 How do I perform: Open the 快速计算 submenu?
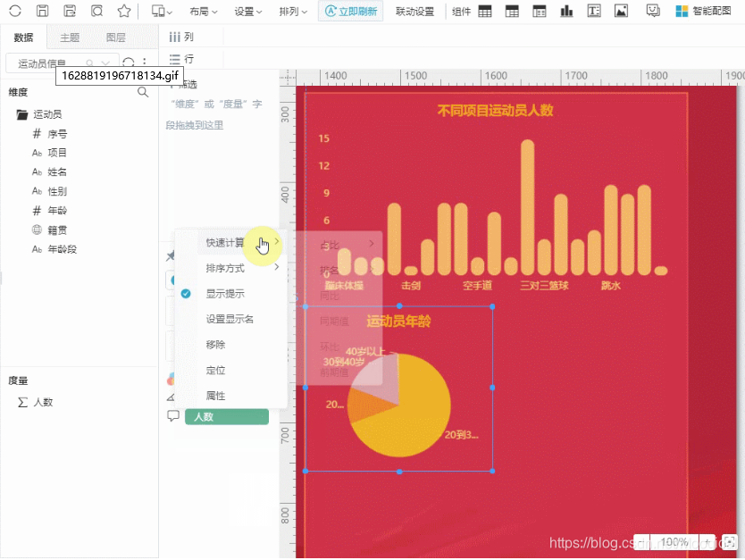pos(230,243)
